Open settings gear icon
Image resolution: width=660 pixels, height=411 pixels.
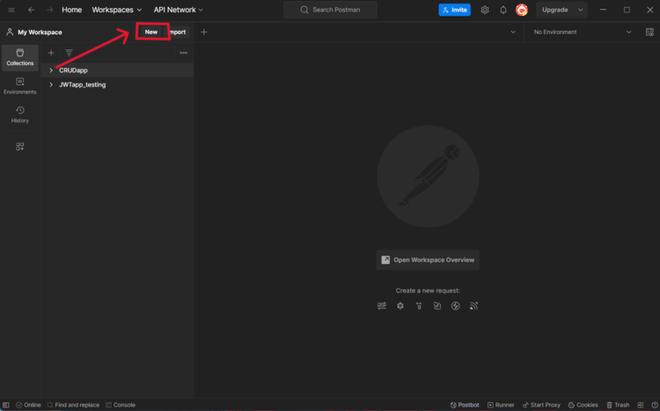485,10
